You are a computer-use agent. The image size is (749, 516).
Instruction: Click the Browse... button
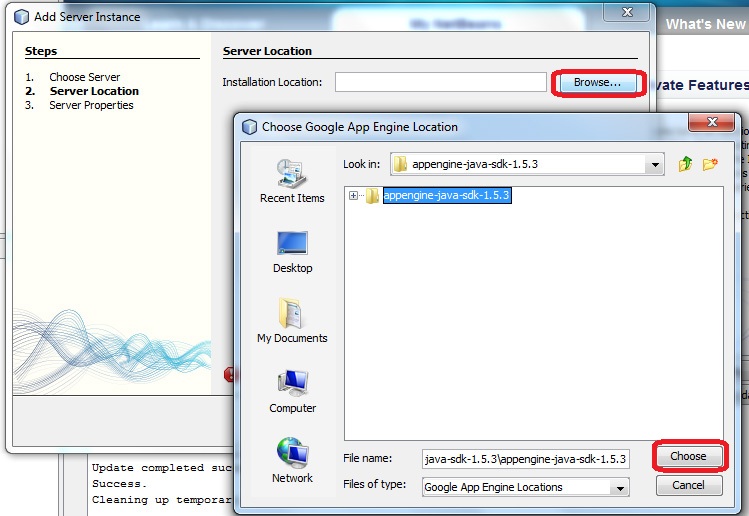[597, 83]
